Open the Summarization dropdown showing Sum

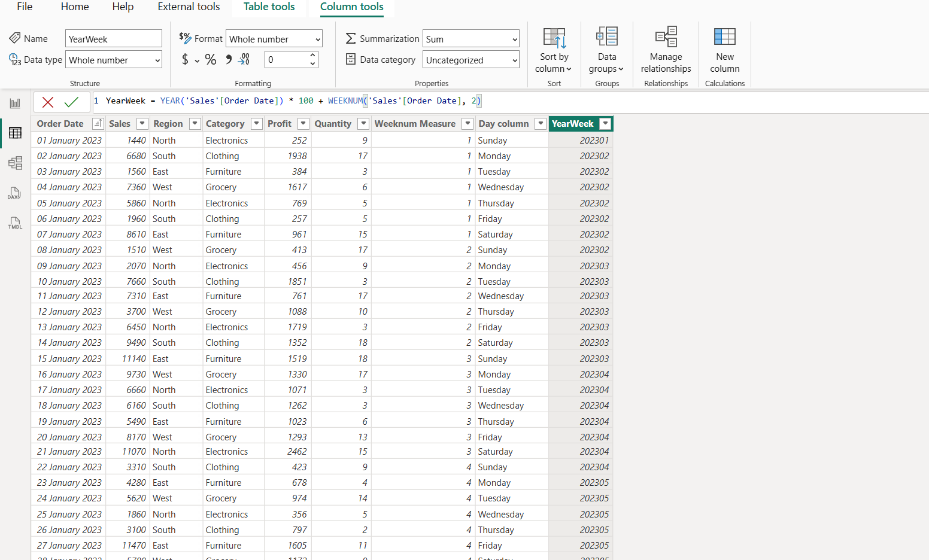[x=470, y=38]
